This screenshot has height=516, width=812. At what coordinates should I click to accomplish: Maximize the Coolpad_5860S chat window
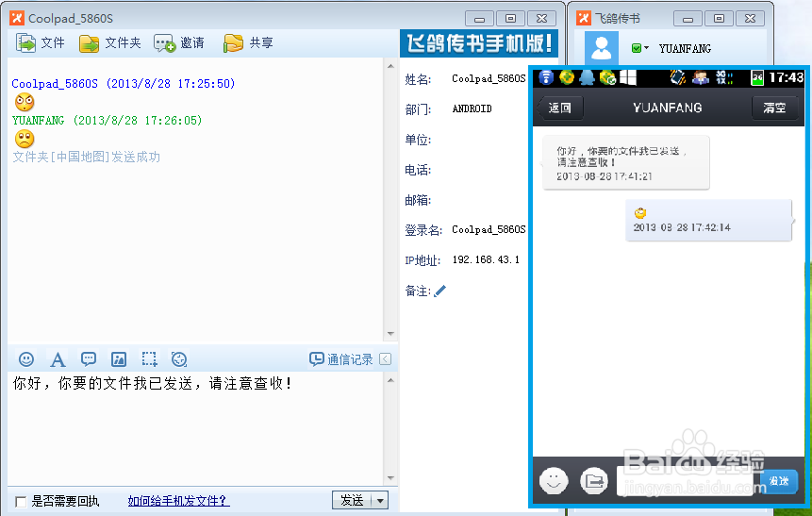(510, 19)
